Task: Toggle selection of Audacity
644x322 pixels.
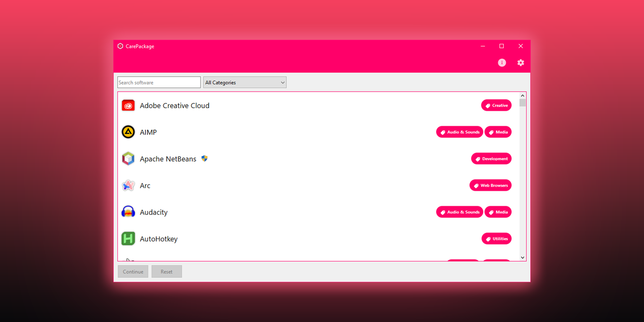Action: click(153, 212)
